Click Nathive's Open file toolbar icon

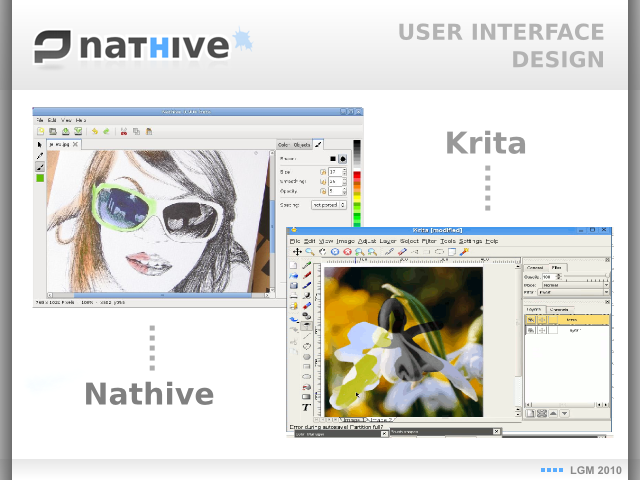(x=53, y=131)
